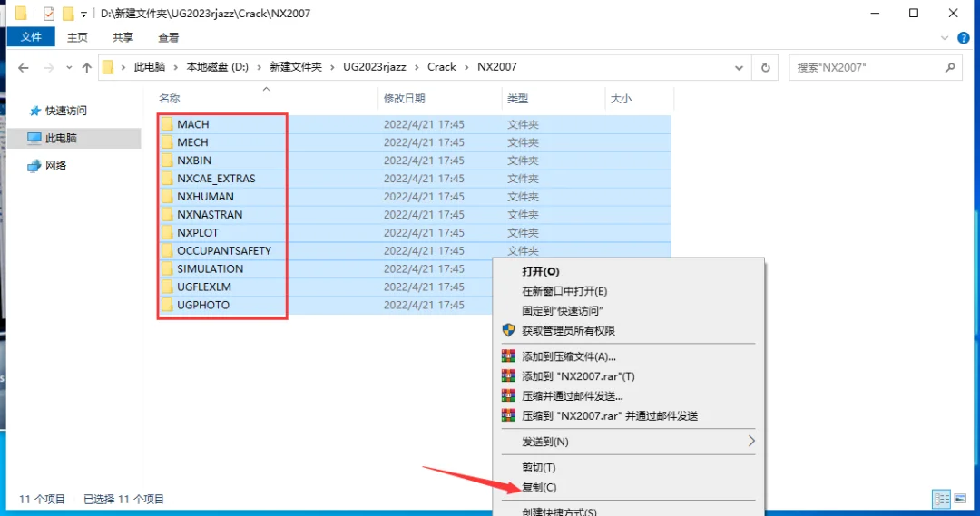Select 快速访问 in the navigation pane
The height and width of the screenshot is (516, 980).
pos(65,111)
